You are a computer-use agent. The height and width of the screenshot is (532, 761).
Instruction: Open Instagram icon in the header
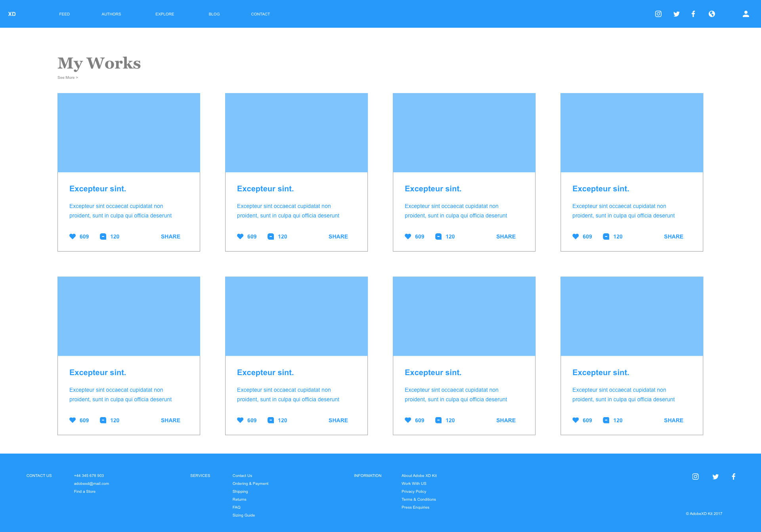tap(658, 14)
